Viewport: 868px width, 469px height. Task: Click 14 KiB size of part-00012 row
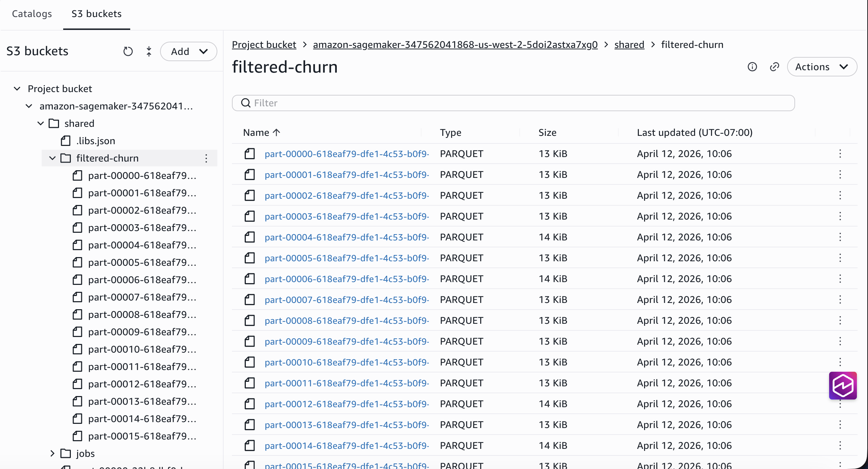553,404
